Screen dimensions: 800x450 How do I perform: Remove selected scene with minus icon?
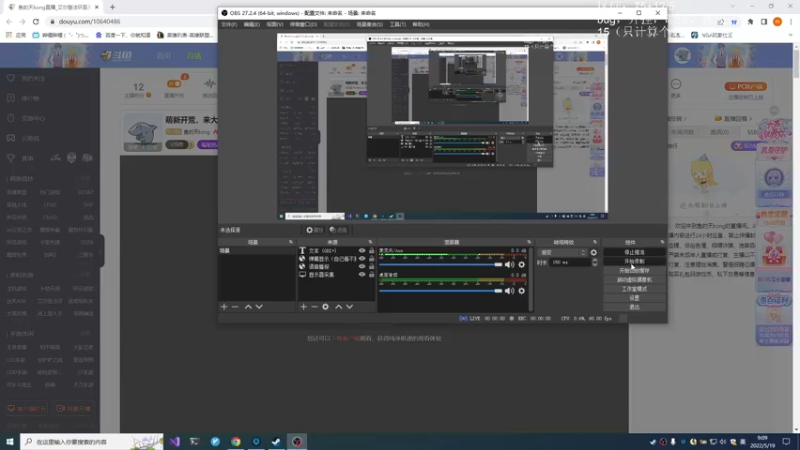tap(235, 307)
